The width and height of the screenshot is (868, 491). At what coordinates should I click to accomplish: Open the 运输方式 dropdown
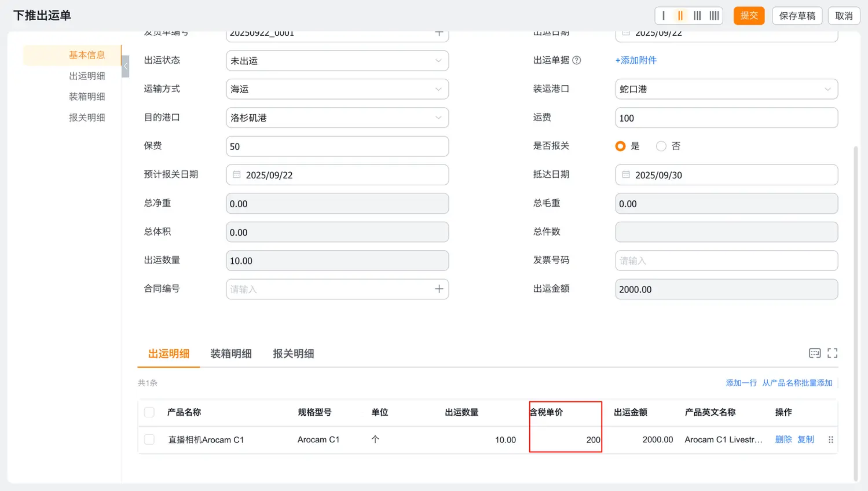tap(337, 89)
